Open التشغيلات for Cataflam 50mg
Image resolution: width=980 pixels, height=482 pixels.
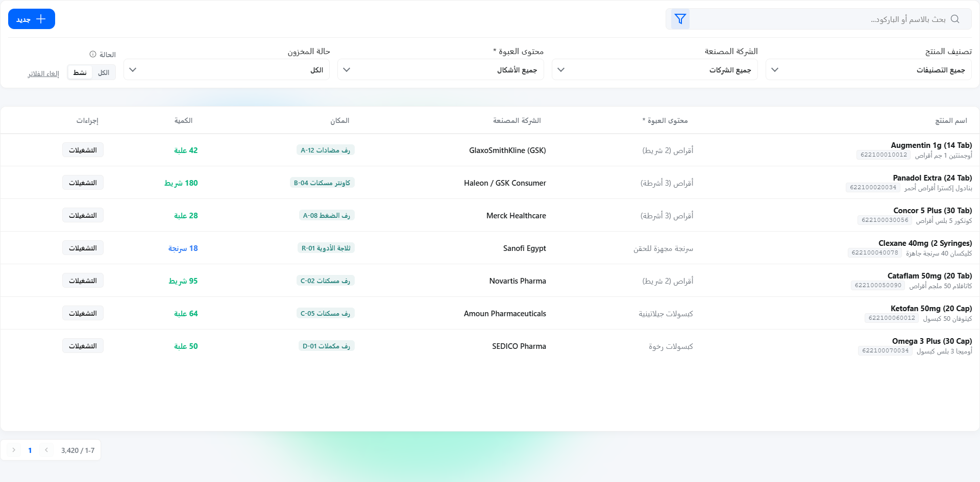83,281
